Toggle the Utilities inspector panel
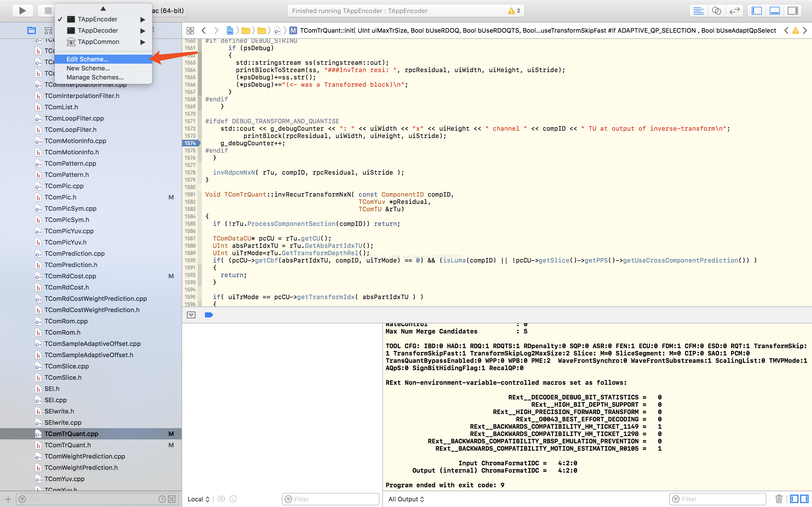The image size is (812, 507). click(x=793, y=11)
